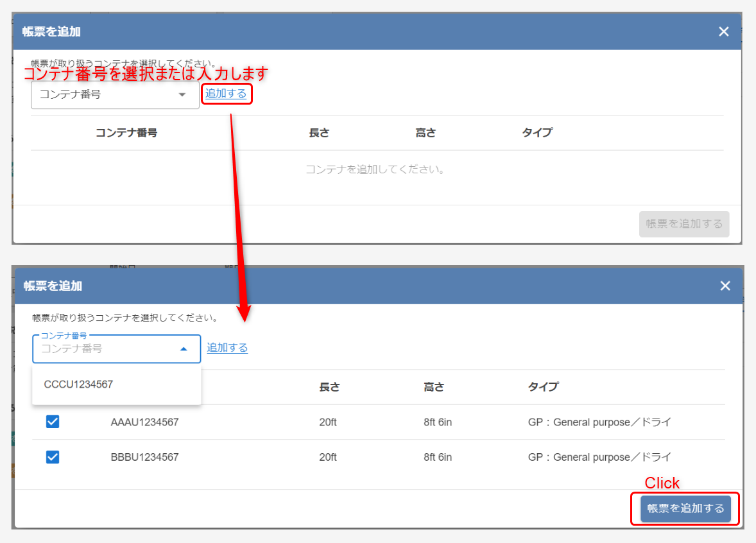Screen dimensions: 756x543
Task: Click the 追加する link in upper dialog
Action: 226,94
